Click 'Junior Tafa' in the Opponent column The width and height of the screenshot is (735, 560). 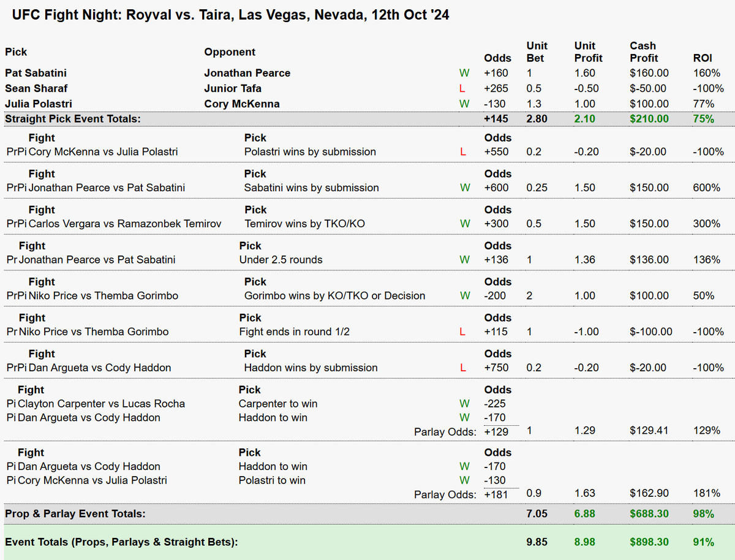233,88
